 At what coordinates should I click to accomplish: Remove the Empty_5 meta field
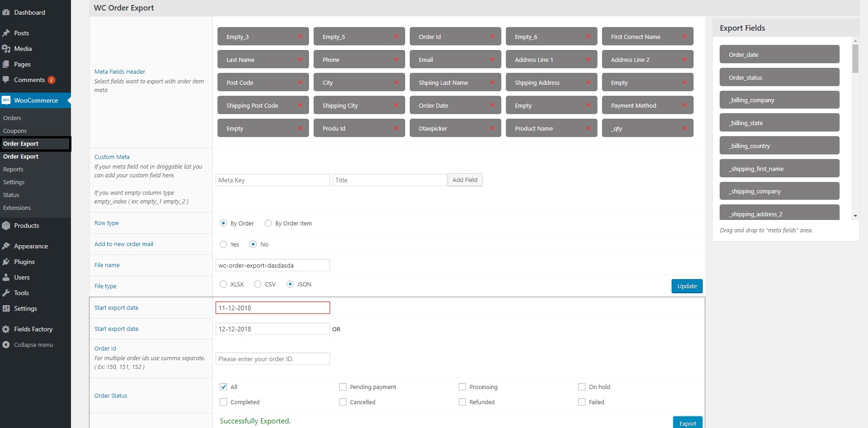pos(396,37)
